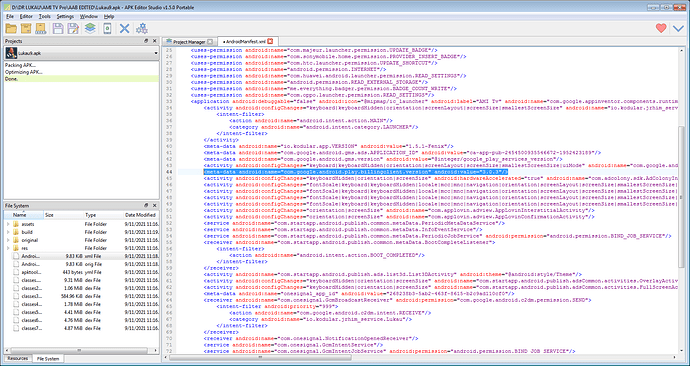Click the blue checkmark icon at right
Viewport: 690px width, 366px height.
[678, 29]
